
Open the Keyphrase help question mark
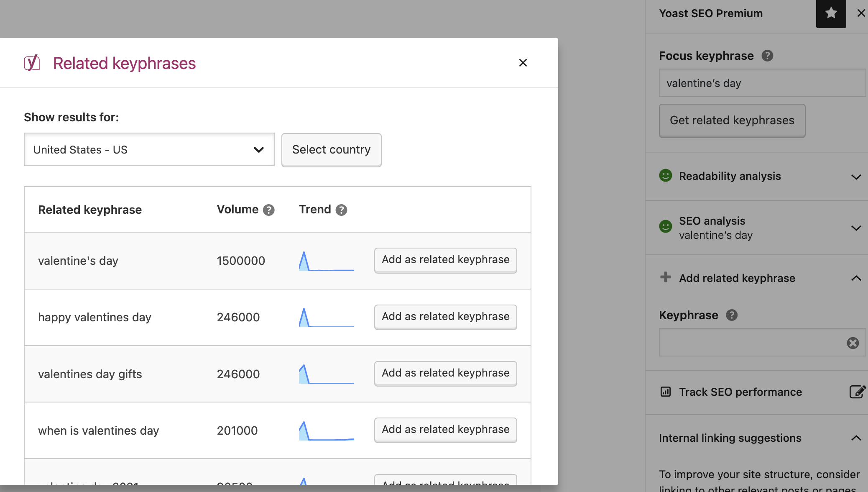coord(732,315)
